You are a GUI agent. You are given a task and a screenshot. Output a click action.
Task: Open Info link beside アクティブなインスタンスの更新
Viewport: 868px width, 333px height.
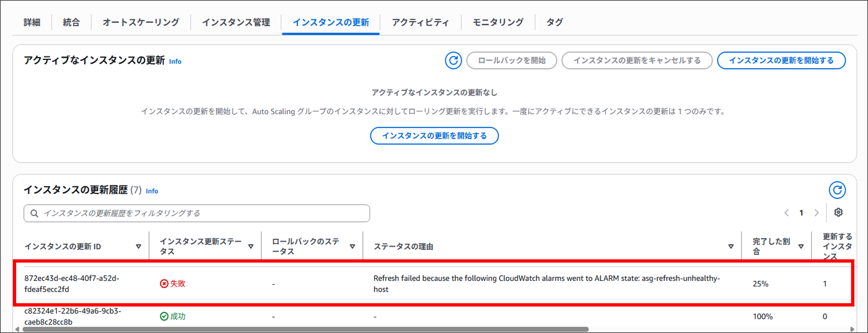[x=175, y=61]
